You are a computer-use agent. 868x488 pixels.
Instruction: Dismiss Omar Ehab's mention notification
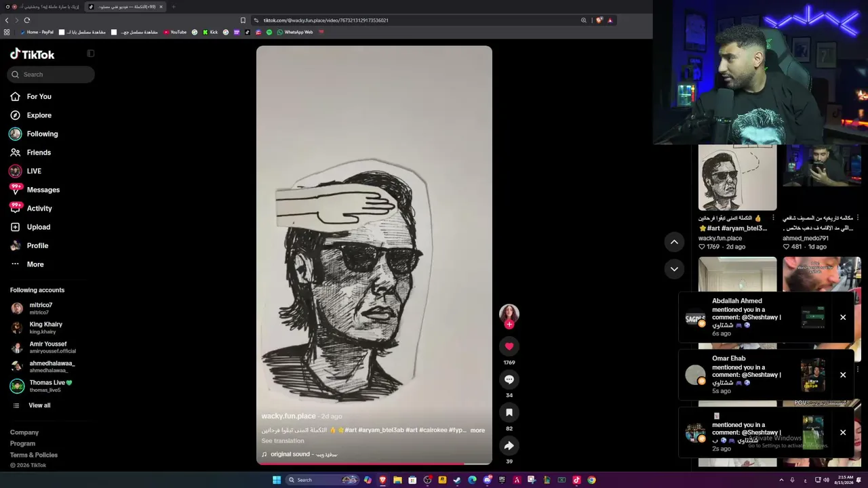tap(843, 375)
